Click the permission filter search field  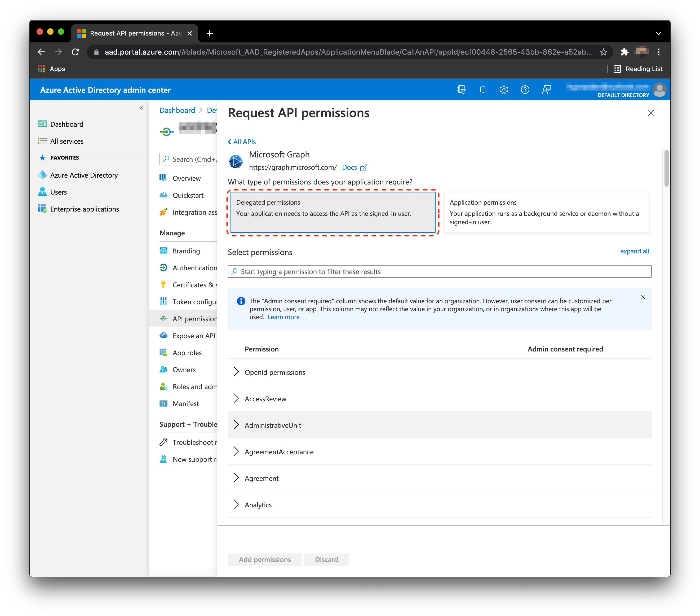(439, 272)
